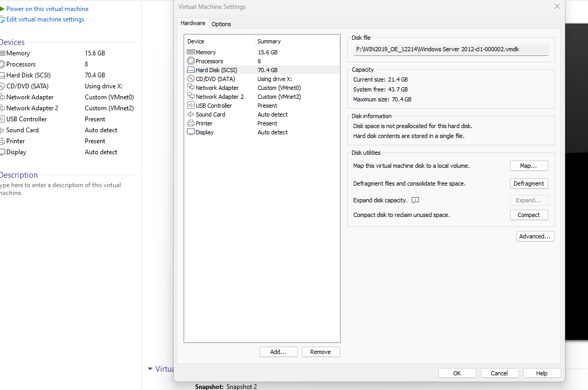Viewport: 588px width, 390px height.
Task: Click the Display monitor icon in list
Action: [x=191, y=132]
